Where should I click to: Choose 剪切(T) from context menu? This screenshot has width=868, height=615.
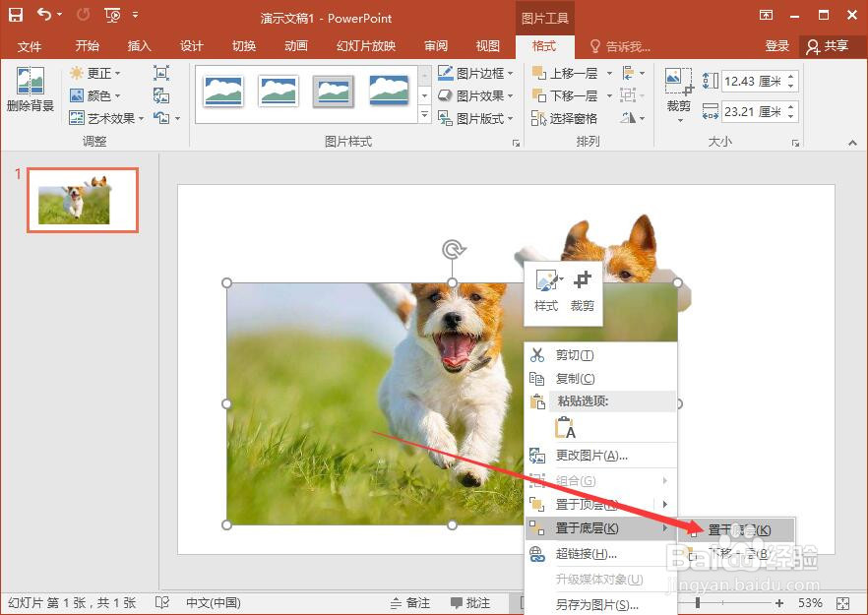click(600, 355)
